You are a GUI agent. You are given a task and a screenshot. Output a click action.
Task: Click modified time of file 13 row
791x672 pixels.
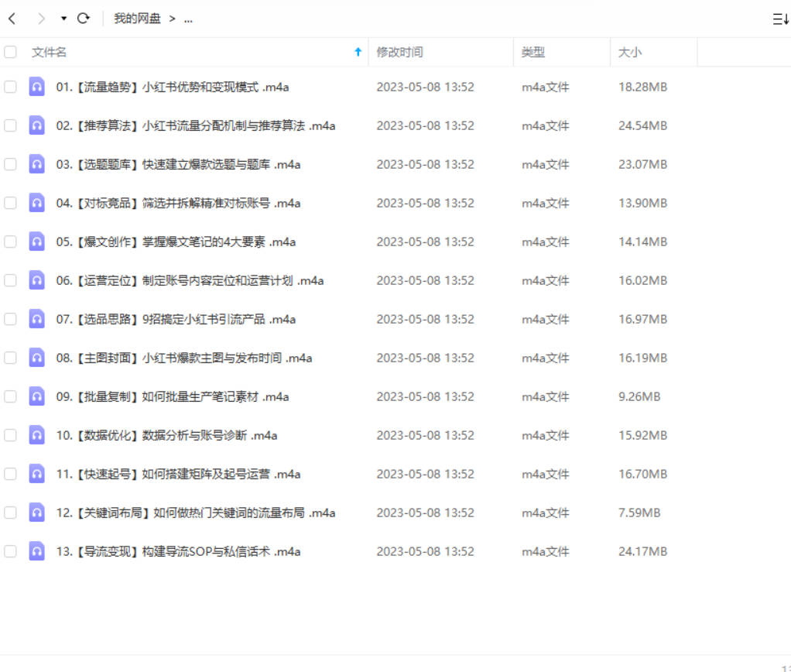(425, 551)
